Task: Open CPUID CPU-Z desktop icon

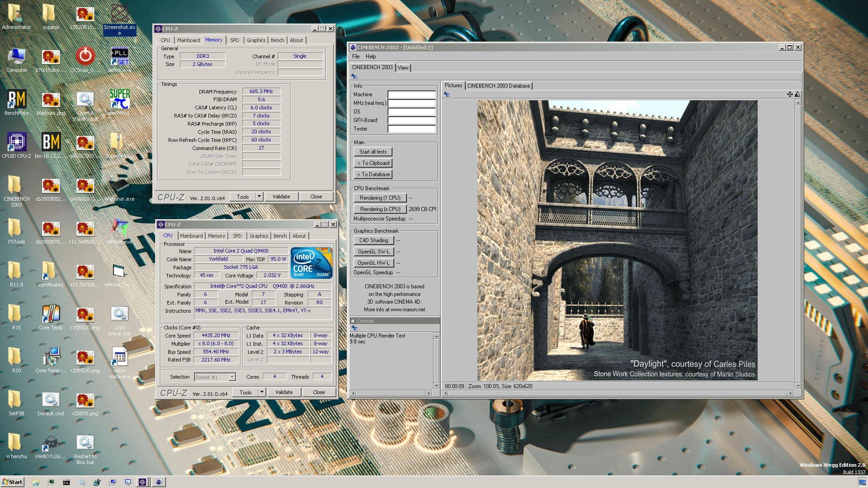Action: (17, 145)
